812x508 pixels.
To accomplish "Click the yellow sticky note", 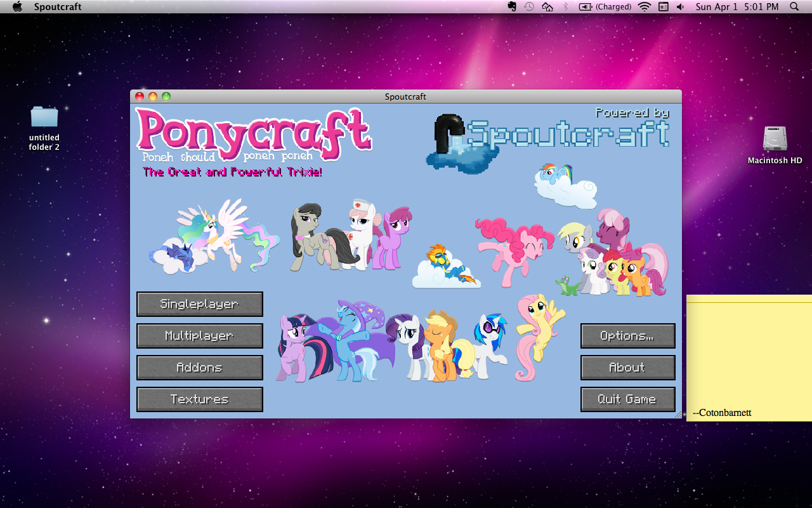I will point(749,358).
